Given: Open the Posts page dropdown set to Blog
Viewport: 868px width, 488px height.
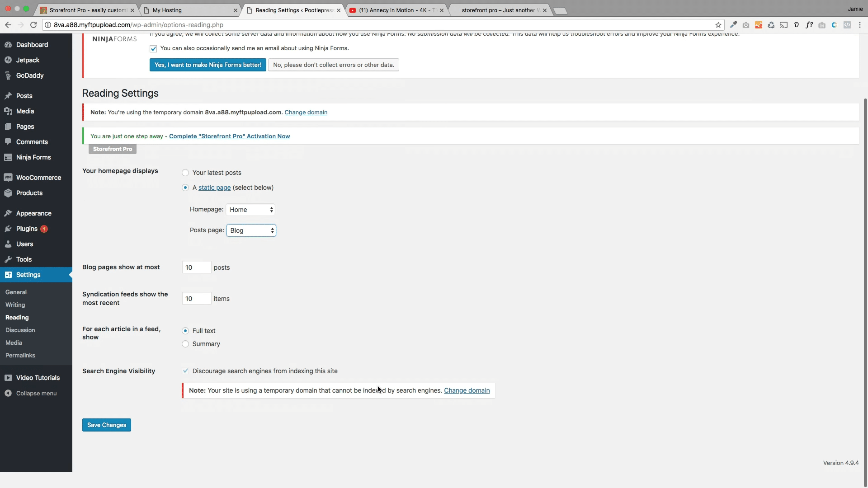Looking at the screenshot, I should 251,230.
